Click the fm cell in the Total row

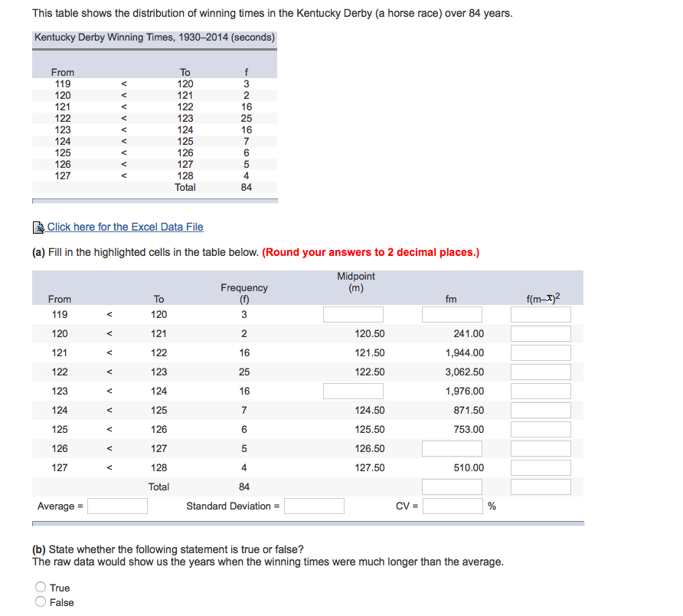pos(452,487)
